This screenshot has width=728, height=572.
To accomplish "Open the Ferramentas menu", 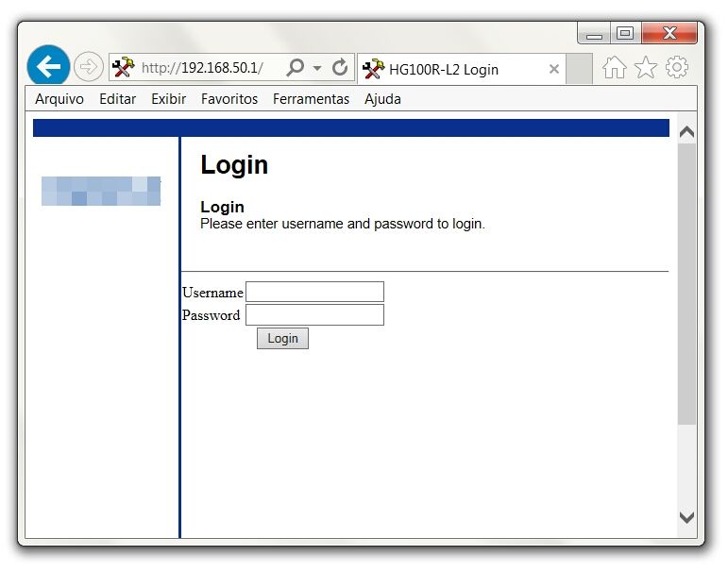I will [311, 99].
